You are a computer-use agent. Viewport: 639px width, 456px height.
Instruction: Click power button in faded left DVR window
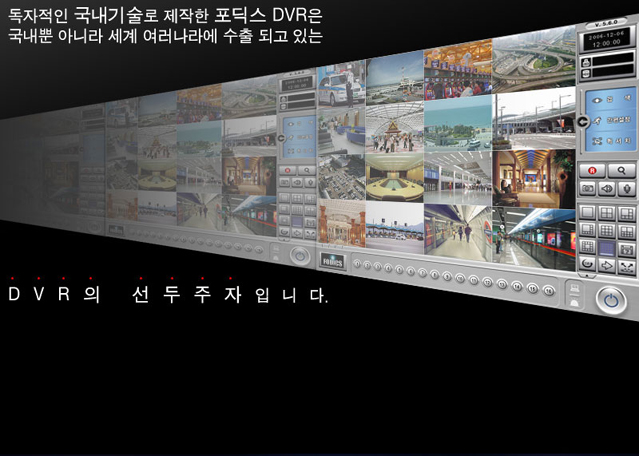point(300,256)
